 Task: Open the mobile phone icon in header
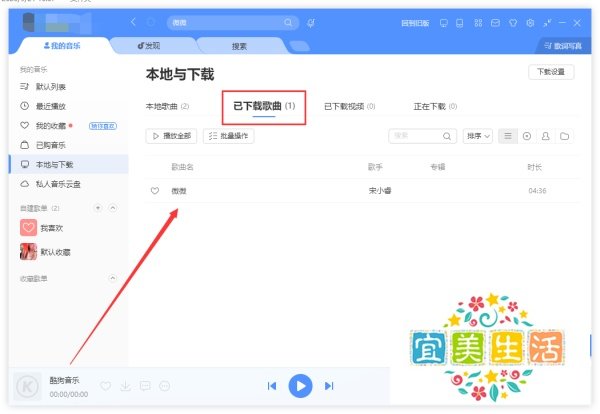click(460, 23)
